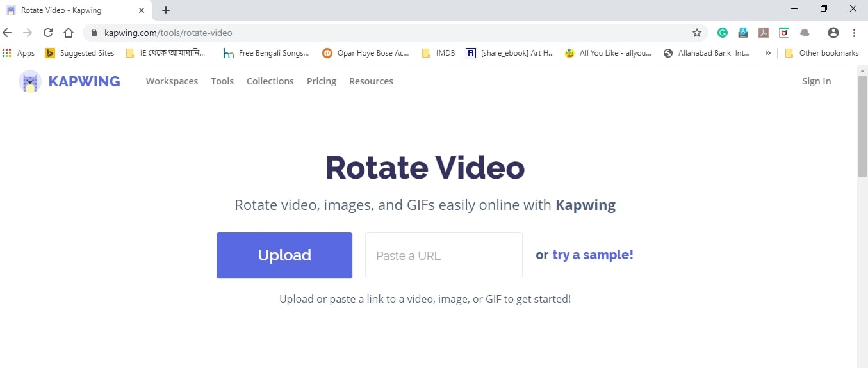Open a new tab with plus icon
This screenshot has height=368, width=868.
(166, 10)
